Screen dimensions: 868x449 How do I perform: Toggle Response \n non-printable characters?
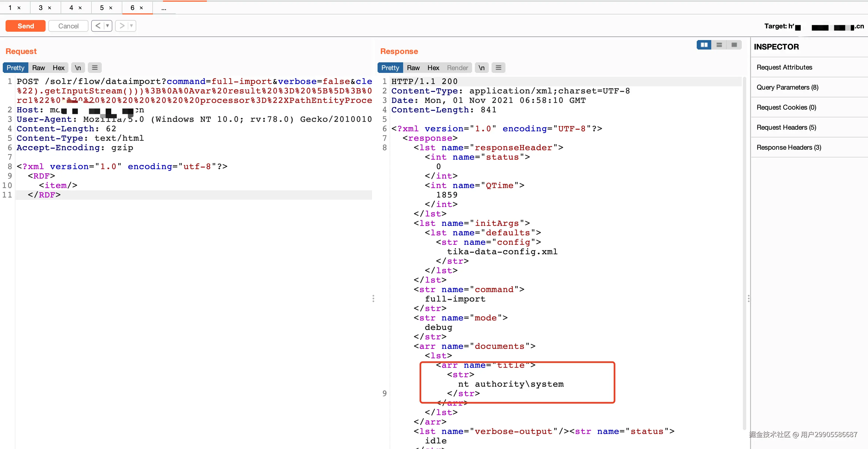[482, 68]
